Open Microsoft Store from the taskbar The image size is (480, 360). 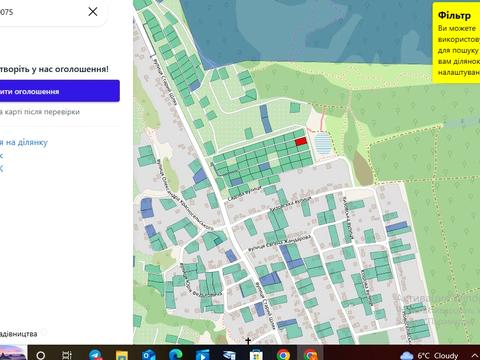pos(256,355)
